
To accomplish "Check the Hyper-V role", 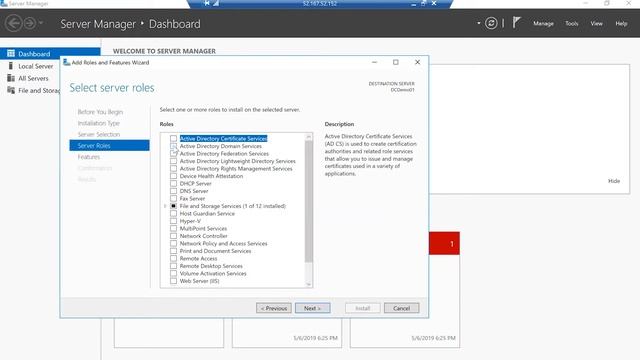I will point(173,221).
